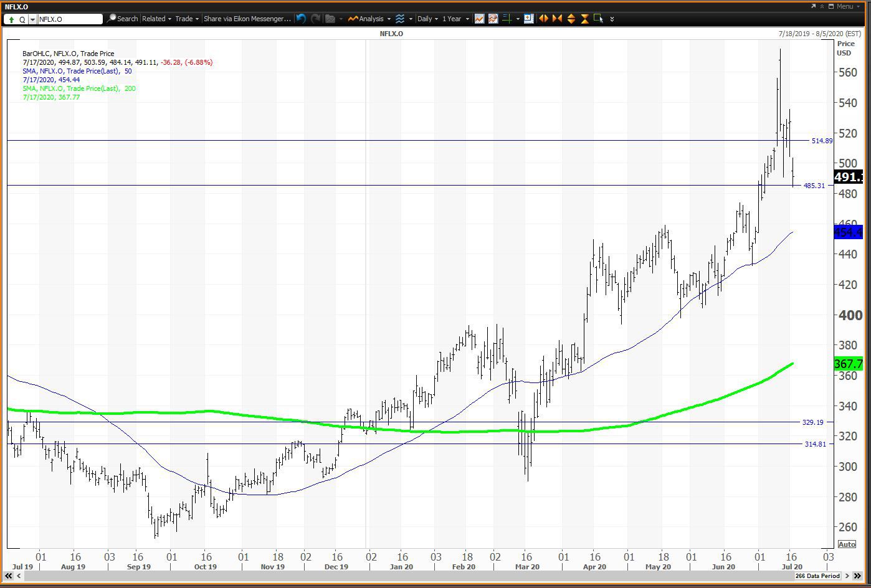Click the Search button in toolbar

point(123,19)
